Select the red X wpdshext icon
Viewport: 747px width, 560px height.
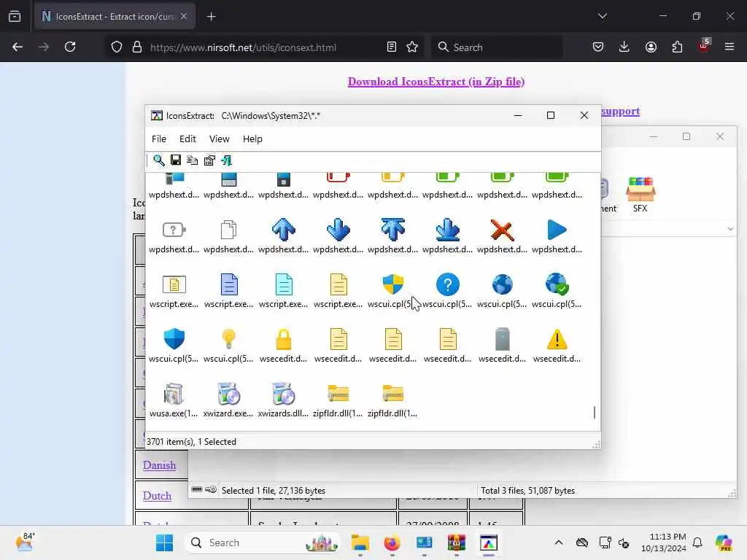point(502,230)
